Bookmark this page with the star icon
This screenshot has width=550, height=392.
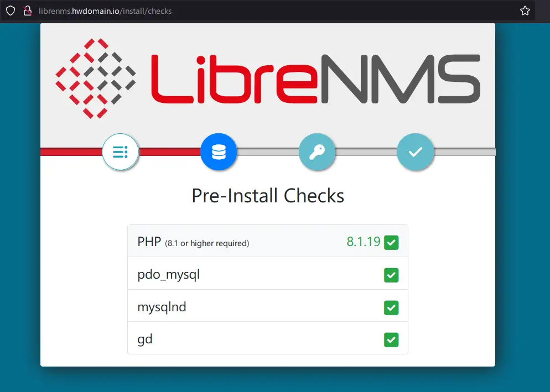(525, 11)
